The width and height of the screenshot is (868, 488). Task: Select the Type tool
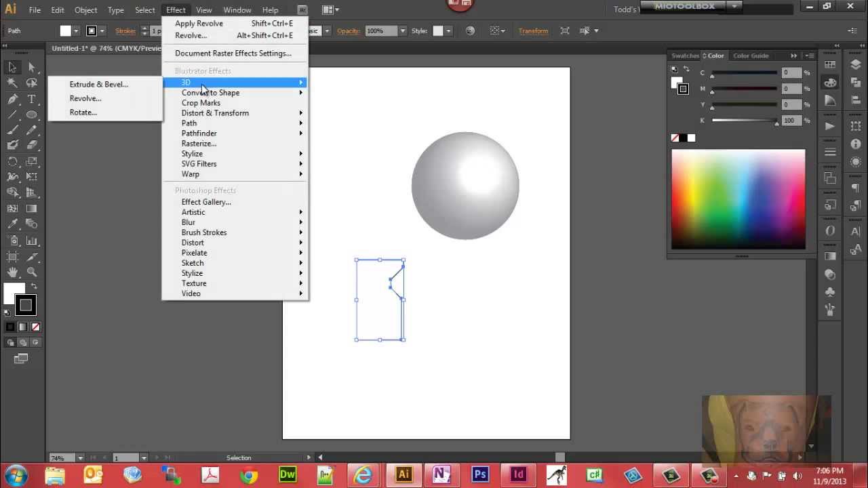point(32,99)
